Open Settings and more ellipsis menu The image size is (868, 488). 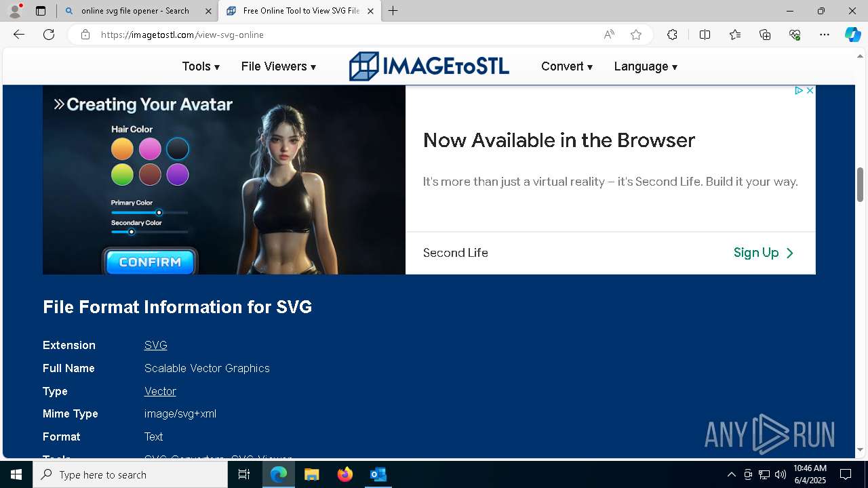[x=825, y=35]
